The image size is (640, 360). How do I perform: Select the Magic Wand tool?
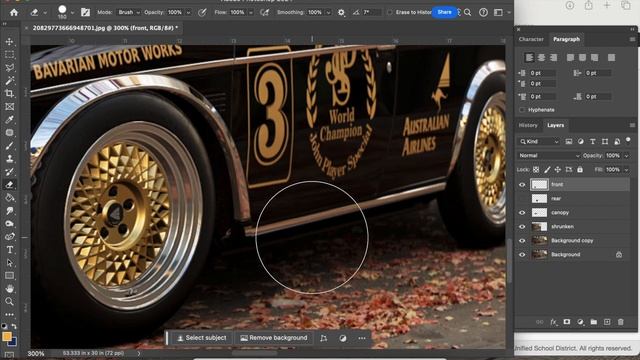9,81
